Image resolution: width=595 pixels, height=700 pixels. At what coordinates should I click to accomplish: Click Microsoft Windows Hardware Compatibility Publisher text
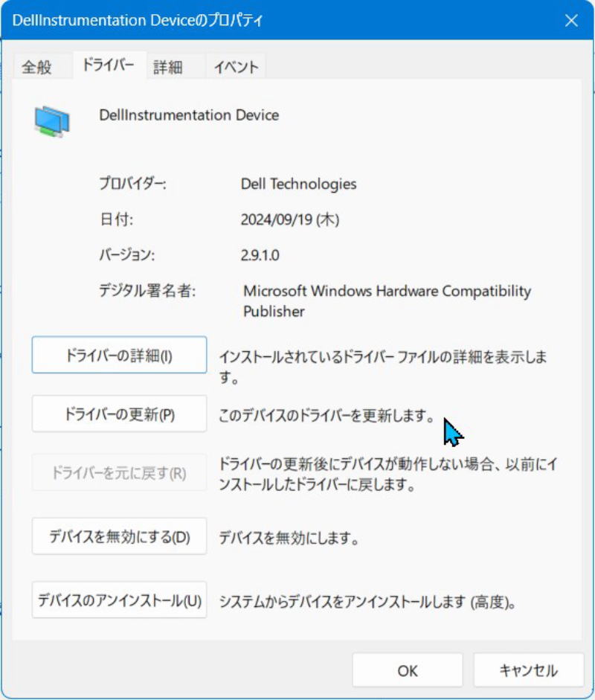tap(387, 301)
